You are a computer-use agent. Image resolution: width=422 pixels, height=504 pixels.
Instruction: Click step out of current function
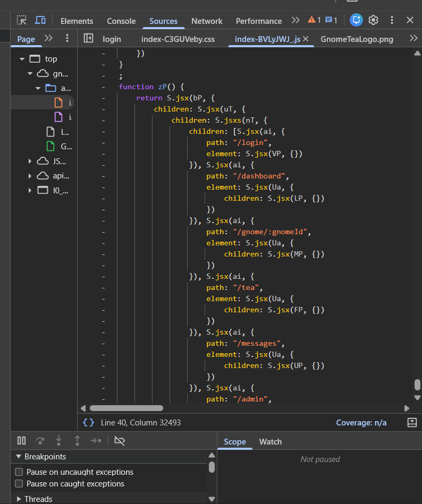coord(77,440)
